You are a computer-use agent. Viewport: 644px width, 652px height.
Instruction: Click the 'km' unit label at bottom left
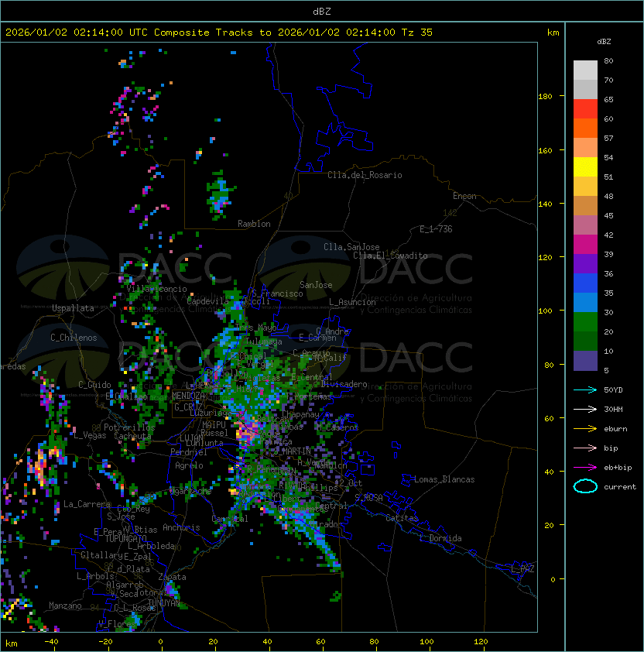coord(12,643)
